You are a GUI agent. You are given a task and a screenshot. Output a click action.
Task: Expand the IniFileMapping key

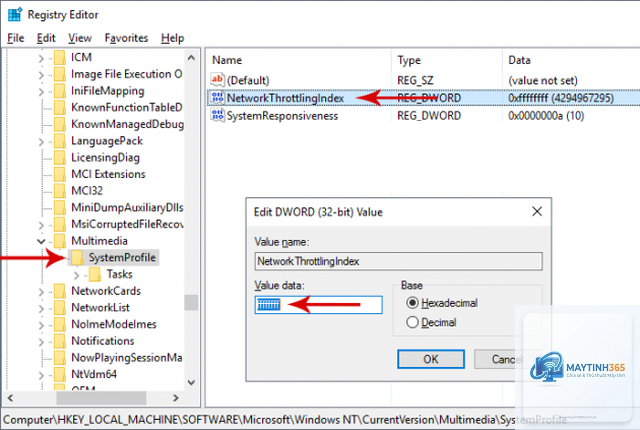point(41,92)
